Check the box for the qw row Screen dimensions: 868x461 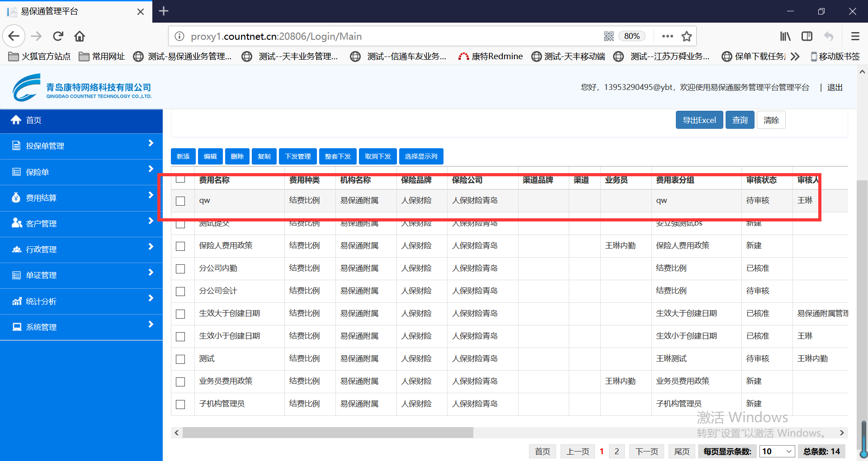pyautogui.click(x=180, y=201)
